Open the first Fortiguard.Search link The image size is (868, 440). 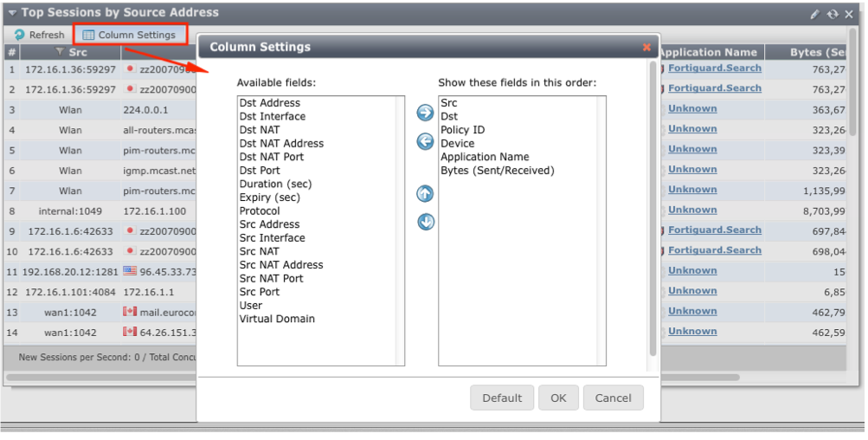pyautogui.click(x=714, y=68)
